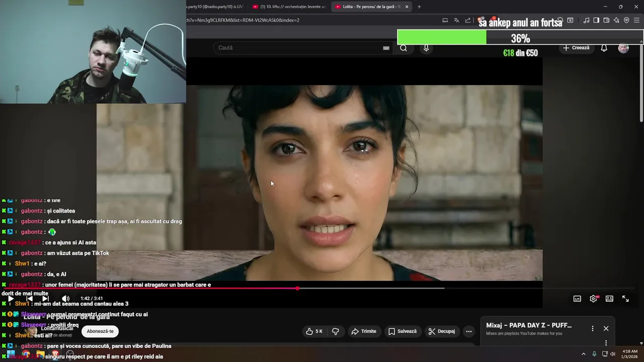Screen dimensions: 644x362
Task: Open the system volume tray icon
Action: click(x=613, y=354)
